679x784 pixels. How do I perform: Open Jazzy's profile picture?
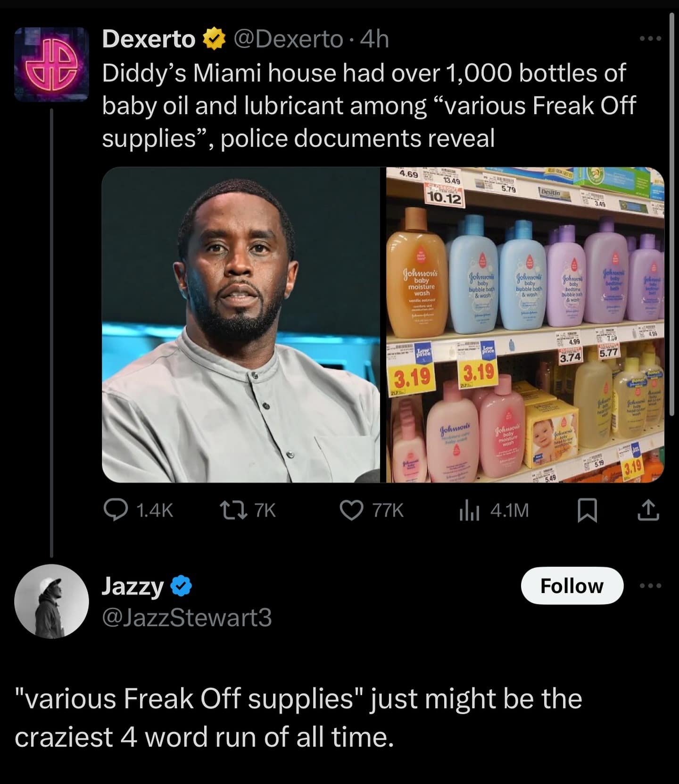click(x=51, y=601)
